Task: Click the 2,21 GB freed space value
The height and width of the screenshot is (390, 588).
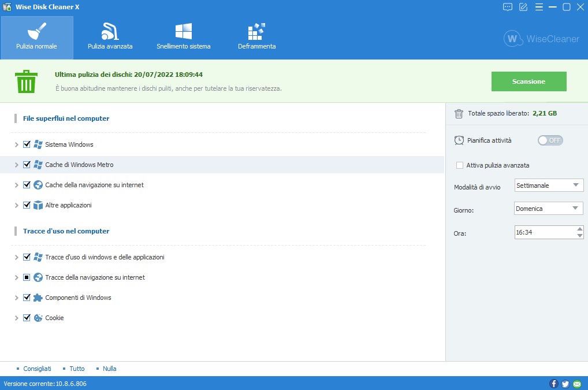Action: click(545, 113)
